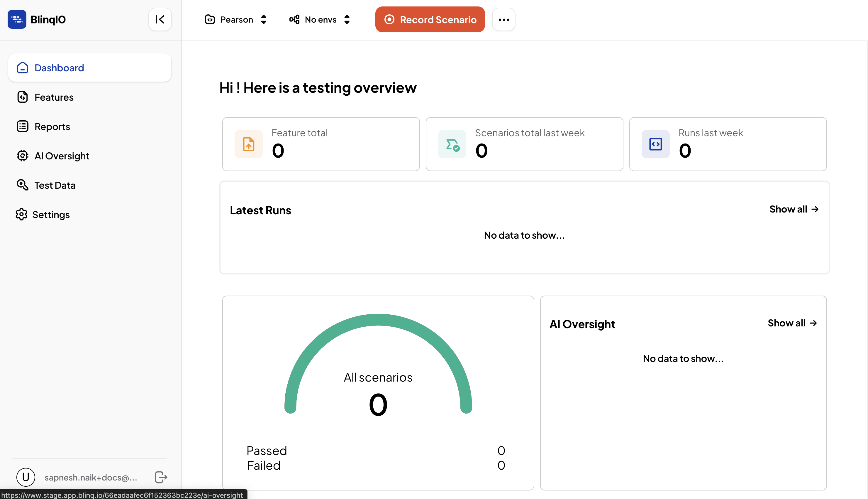The image size is (868, 499).
Task: Click the Scenarios total checkmark icon
Action: [x=452, y=144]
